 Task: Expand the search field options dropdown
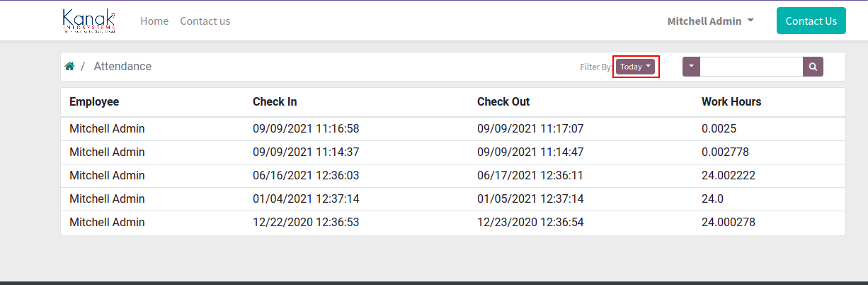(x=691, y=67)
